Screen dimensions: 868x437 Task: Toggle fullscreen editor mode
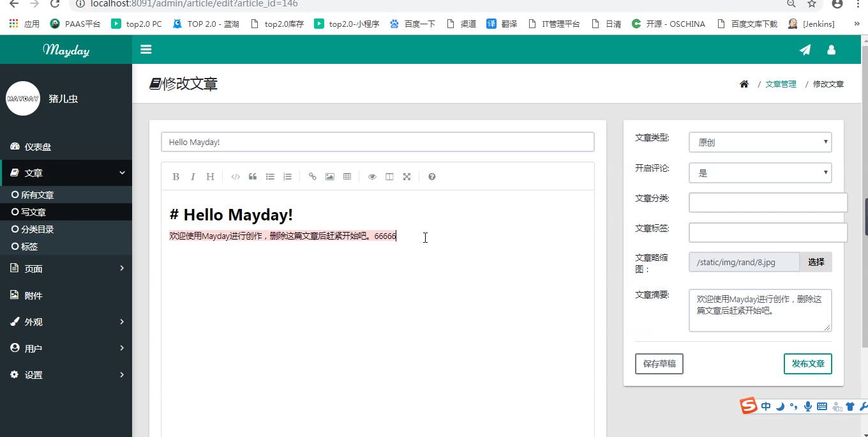[407, 177]
